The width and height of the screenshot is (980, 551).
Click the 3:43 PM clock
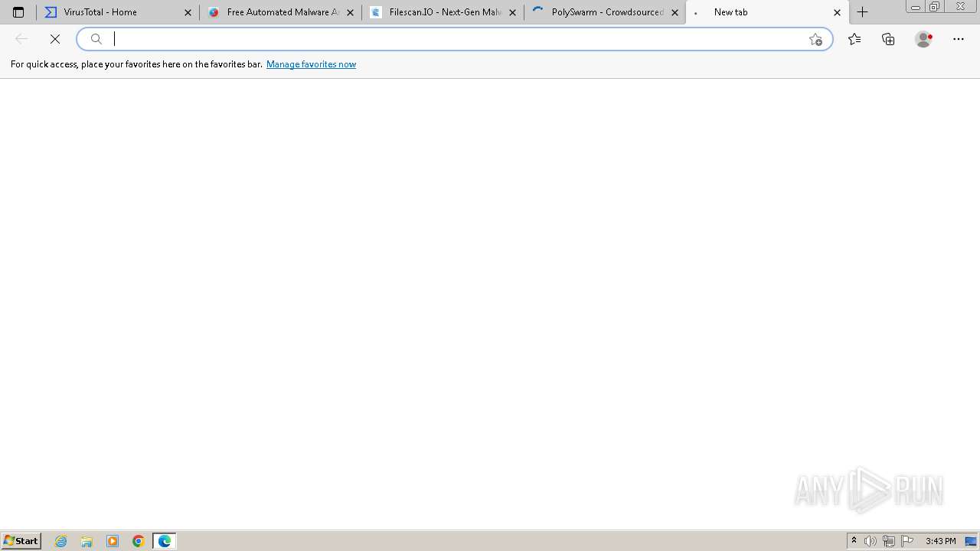coord(940,541)
